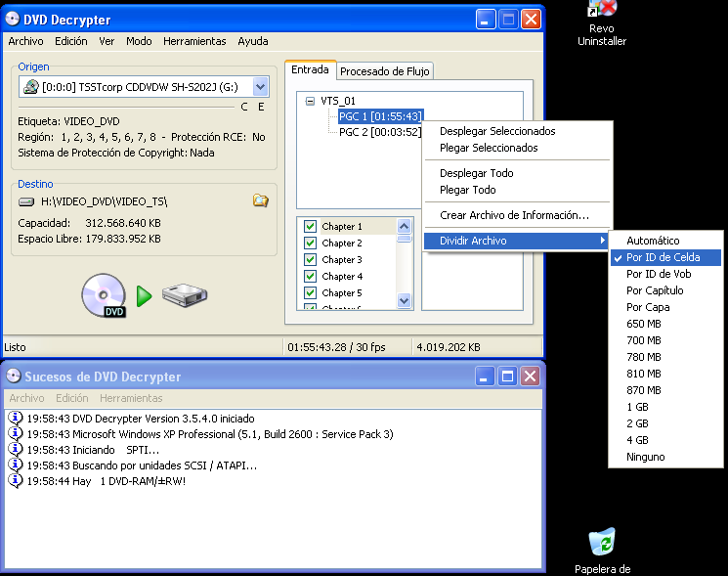Viewport: 728px width, 576px height.
Task: Switch to the Procesado de Flujo tab
Action: point(385,71)
